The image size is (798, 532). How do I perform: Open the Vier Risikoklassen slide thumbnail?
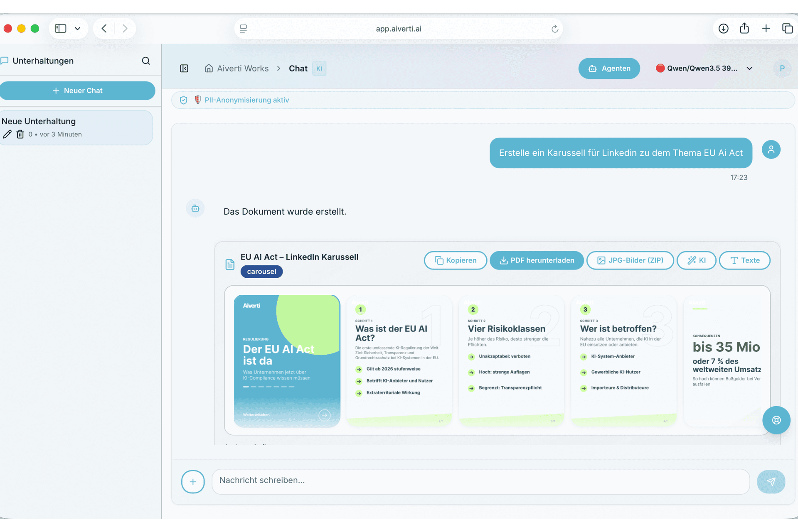511,360
